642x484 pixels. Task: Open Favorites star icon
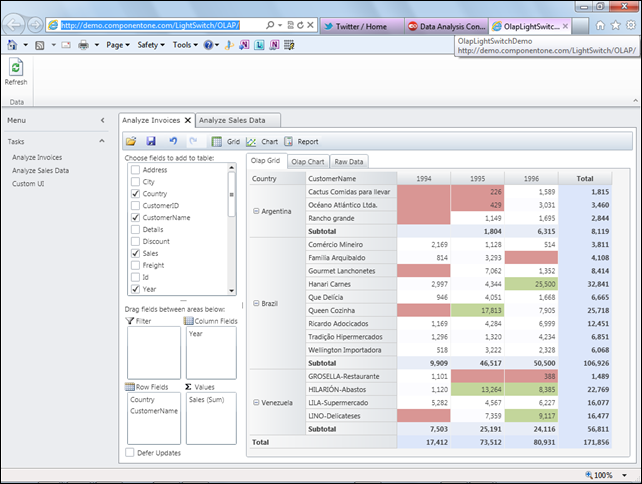click(x=615, y=25)
